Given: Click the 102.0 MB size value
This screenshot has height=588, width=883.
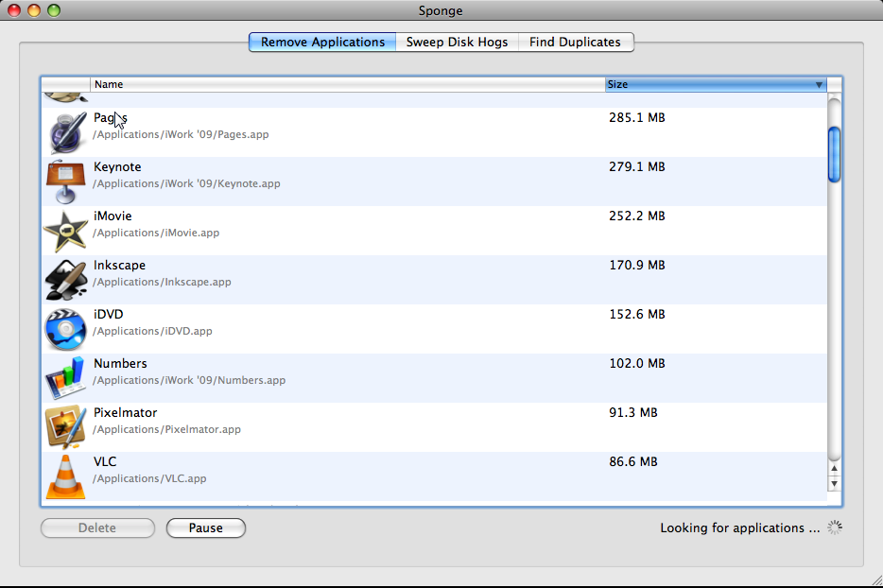Looking at the screenshot, I should (637, 363).
